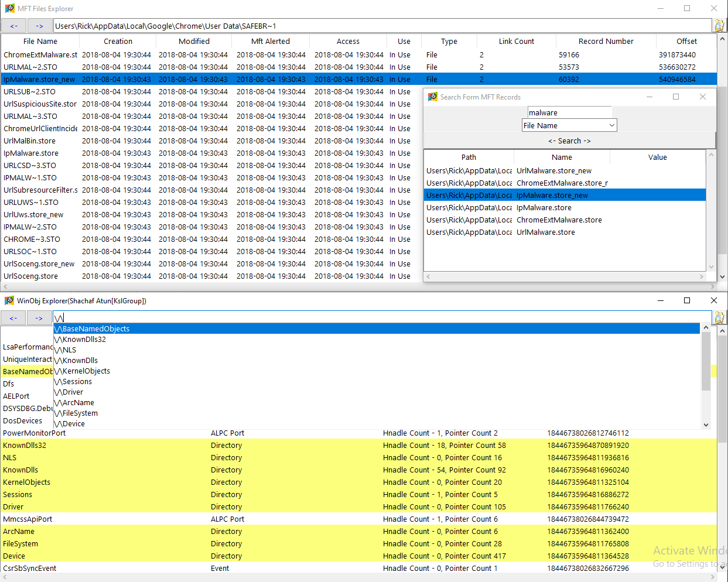Click the Search Form MFT Records window icon

pos(433,97)
